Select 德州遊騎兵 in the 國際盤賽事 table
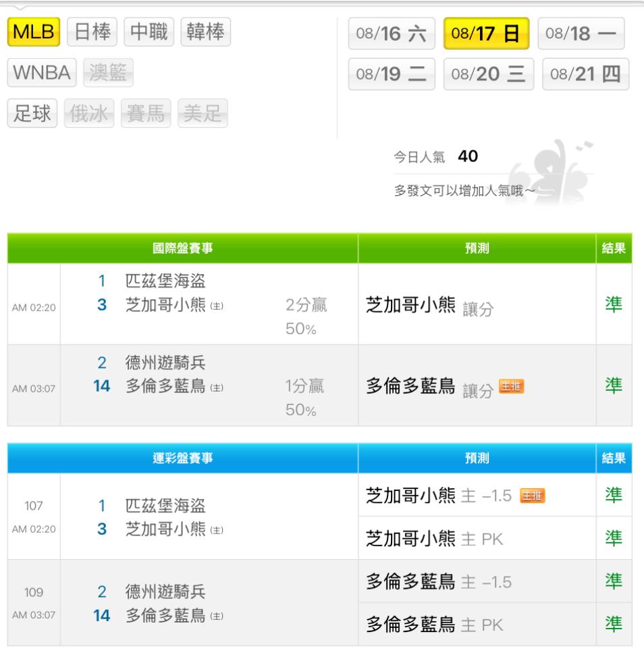 (165, 363)
